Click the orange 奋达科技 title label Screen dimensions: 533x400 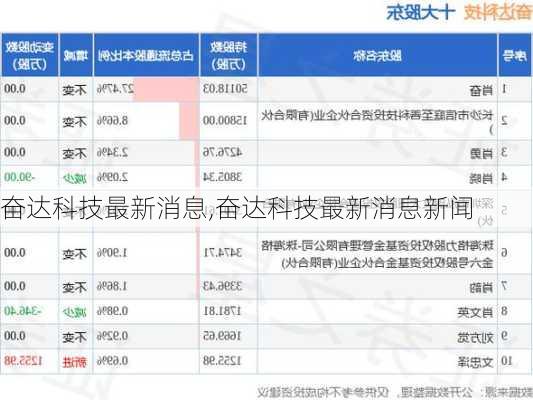coord(498,13)
